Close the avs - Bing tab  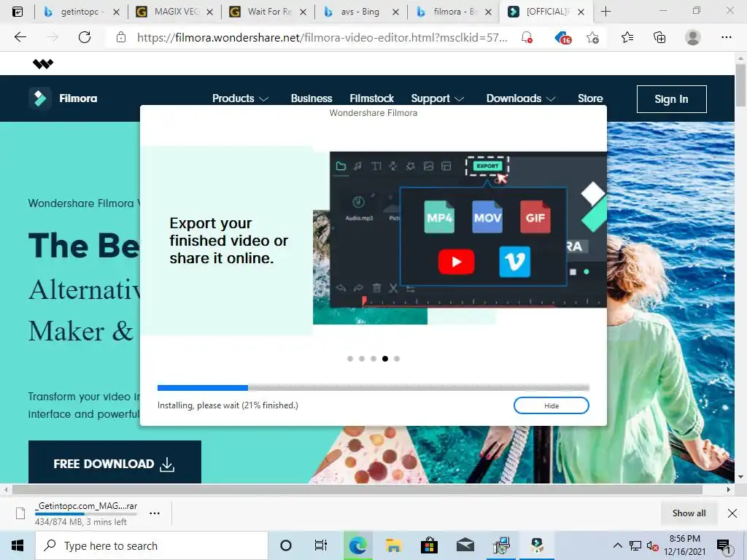(x=395, y=12)
